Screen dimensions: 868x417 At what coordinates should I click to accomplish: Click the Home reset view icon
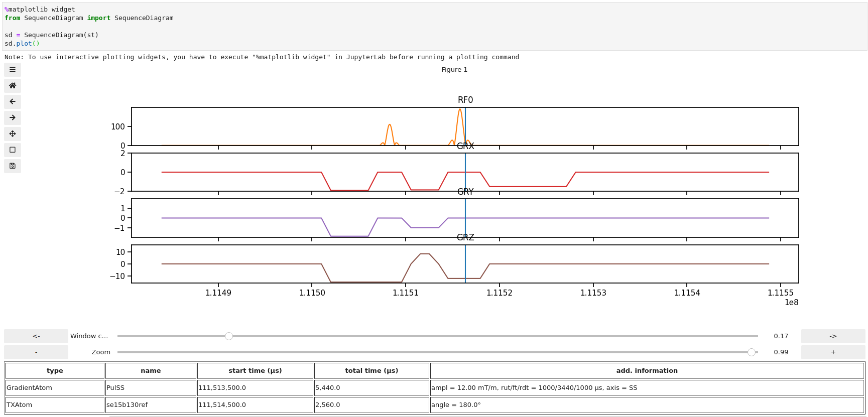point(13,86)
